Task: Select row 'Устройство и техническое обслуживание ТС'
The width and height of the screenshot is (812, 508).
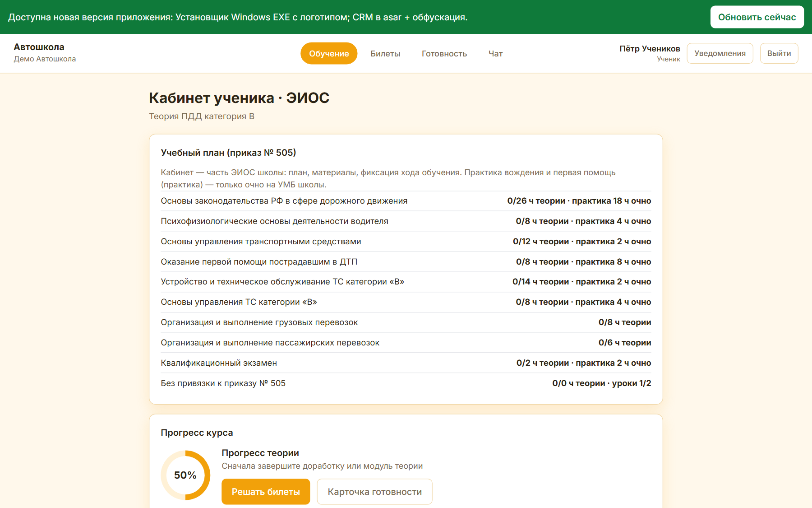Action: 406,282
